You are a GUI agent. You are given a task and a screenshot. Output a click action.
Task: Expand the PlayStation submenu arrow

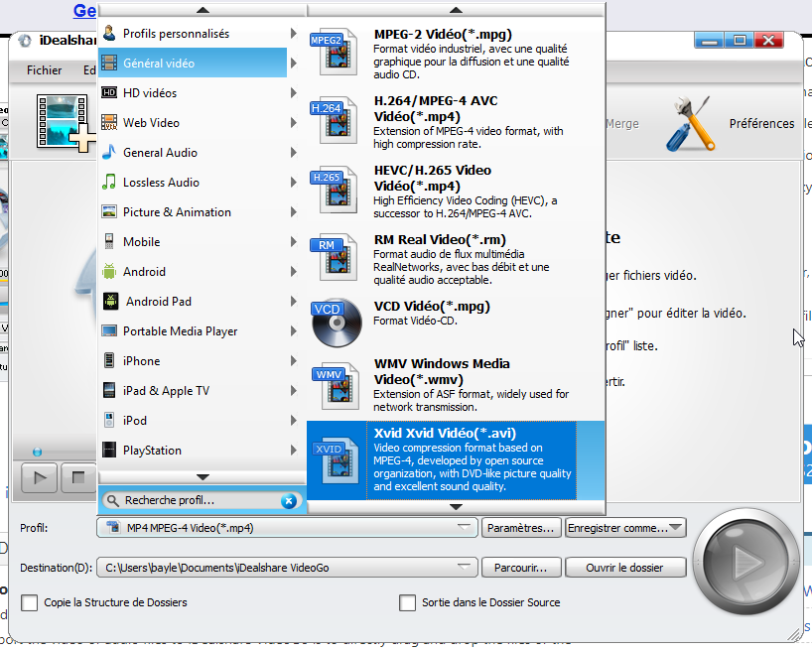(294, 451)
